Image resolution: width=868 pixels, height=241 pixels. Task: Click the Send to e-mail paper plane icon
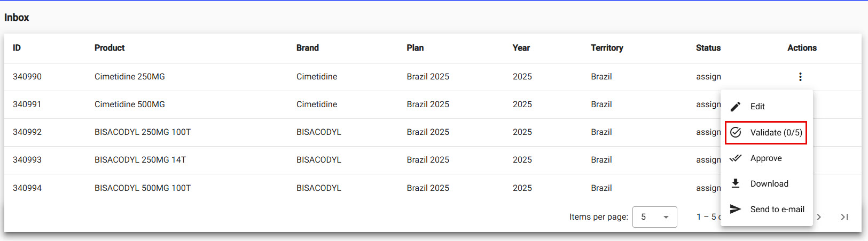(736, 209)
